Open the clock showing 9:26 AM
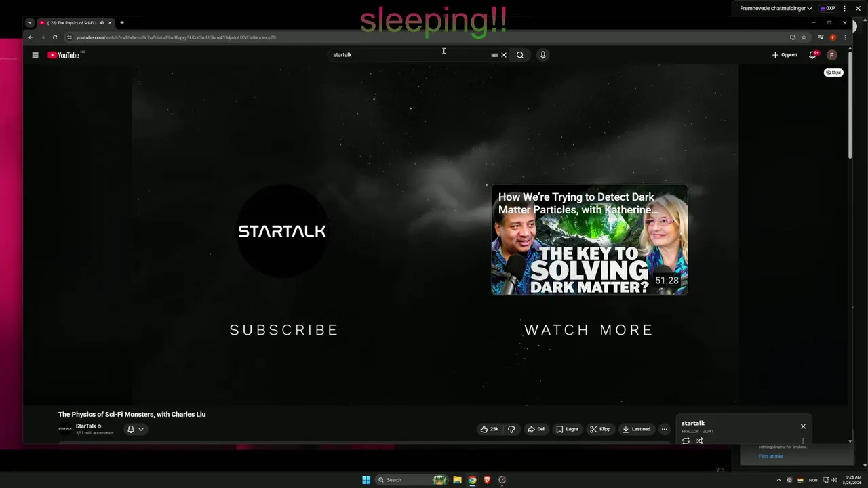This screenshot has width=868, height=488. point(853,480)
